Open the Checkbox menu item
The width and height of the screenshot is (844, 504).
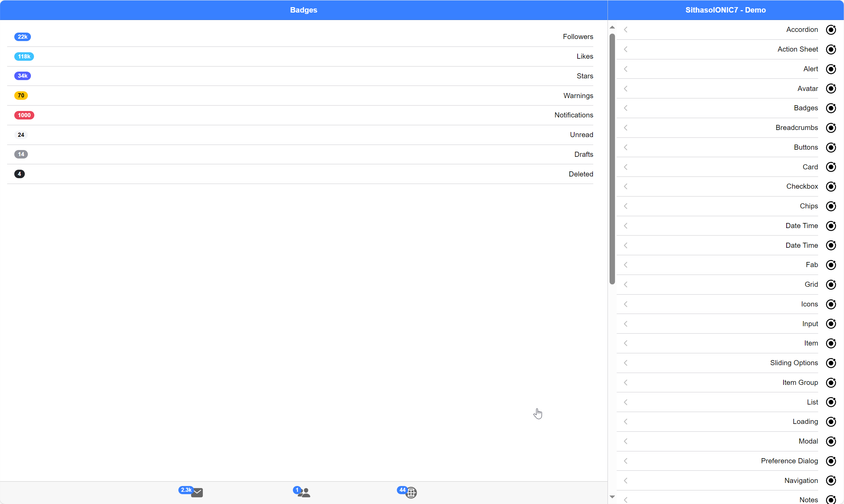[x=802, y=186]
